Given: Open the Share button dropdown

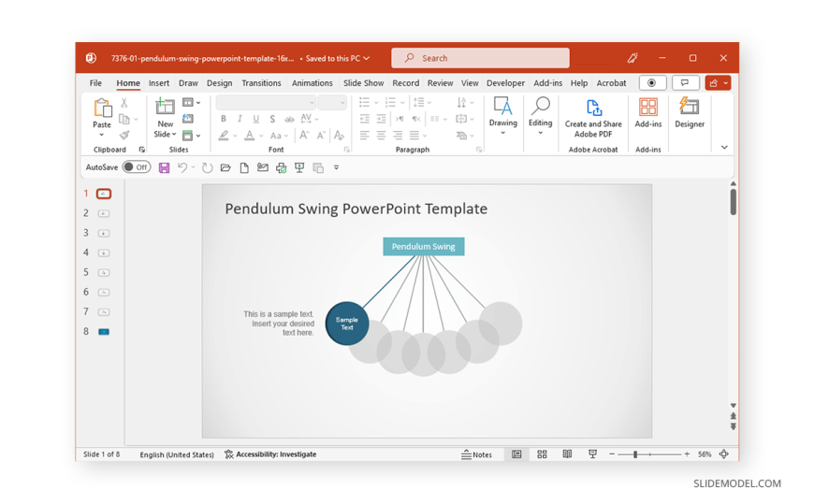Looking at the screenshot, I should [x=726, y=83].
